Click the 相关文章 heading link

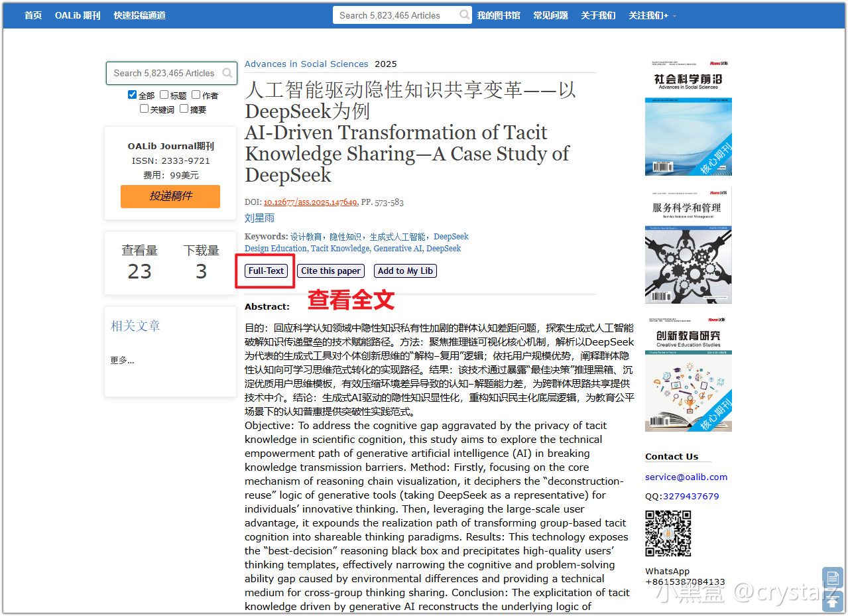tap(135, 326)
